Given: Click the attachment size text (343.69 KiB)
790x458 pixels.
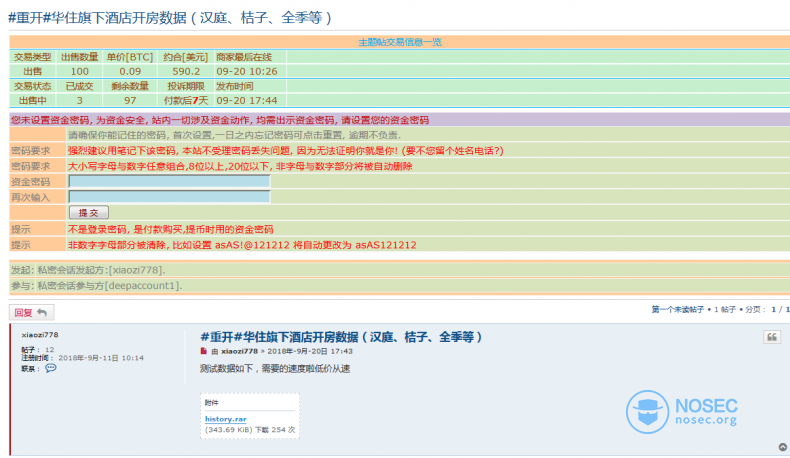Looking at the screenshot, I should coord(229,430).
